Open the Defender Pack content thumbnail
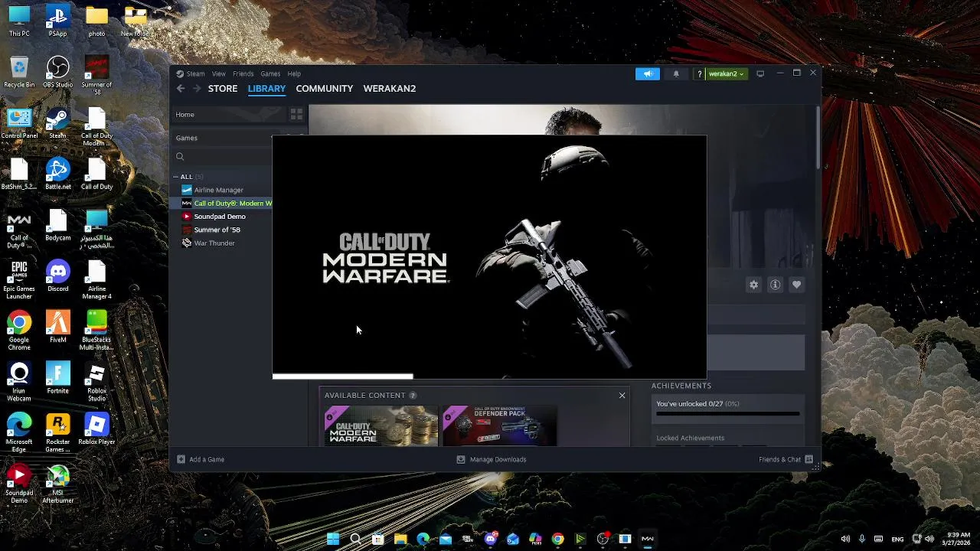The width and height of the screenshot is (980, 551). tap(500, 425)
